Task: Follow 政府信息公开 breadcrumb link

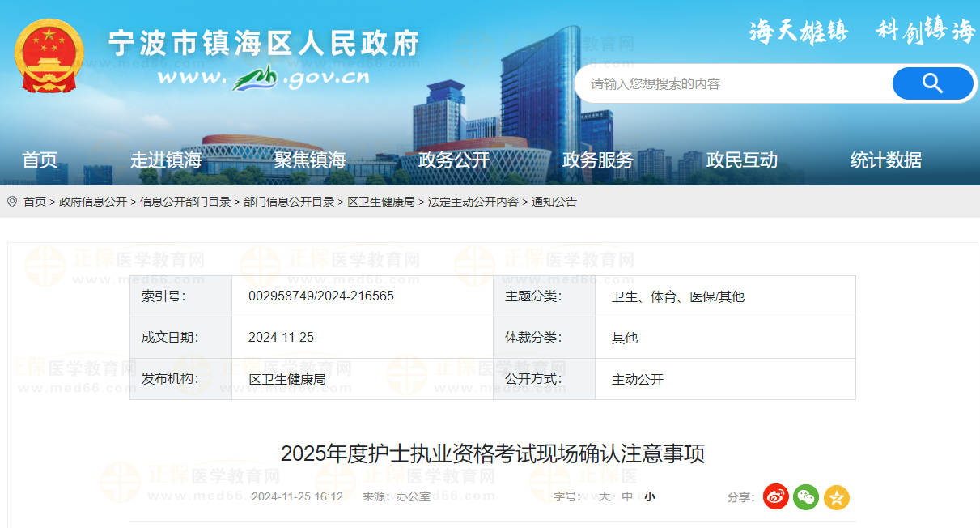Action: tap(93, 202)
